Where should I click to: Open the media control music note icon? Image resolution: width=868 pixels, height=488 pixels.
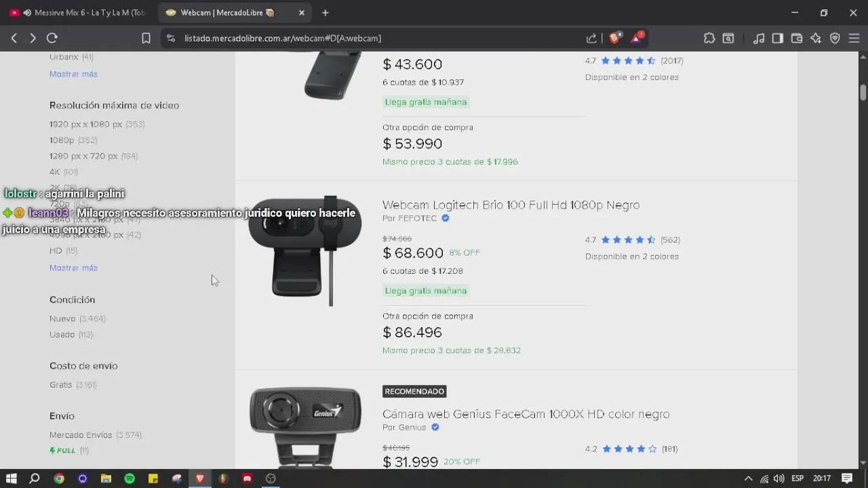pos(759,38)
